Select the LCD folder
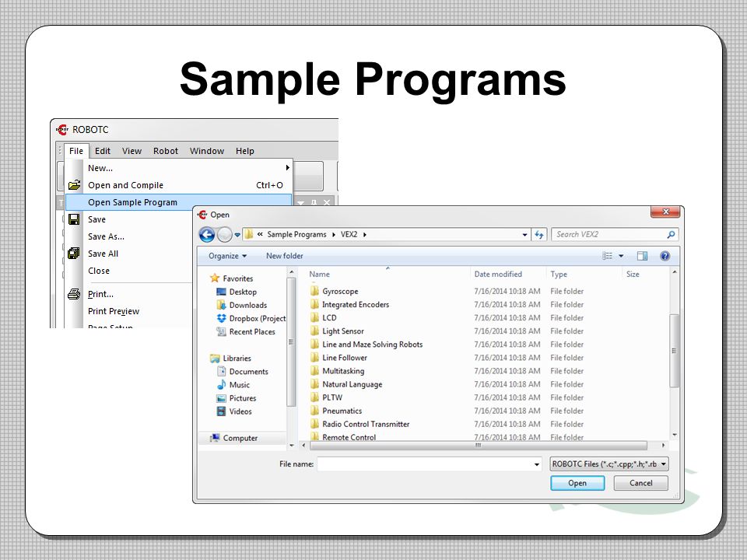 point(324,318)
